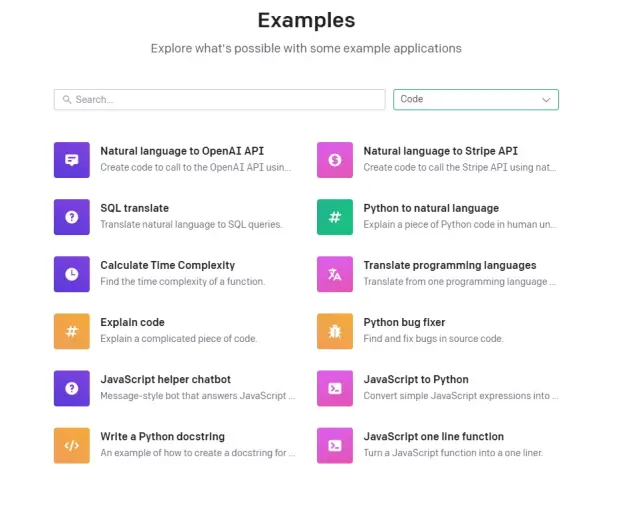The height and width of the screenshot is (506, 640).
Task: Open the Explain code example title
Action: [x=132, y=322]
